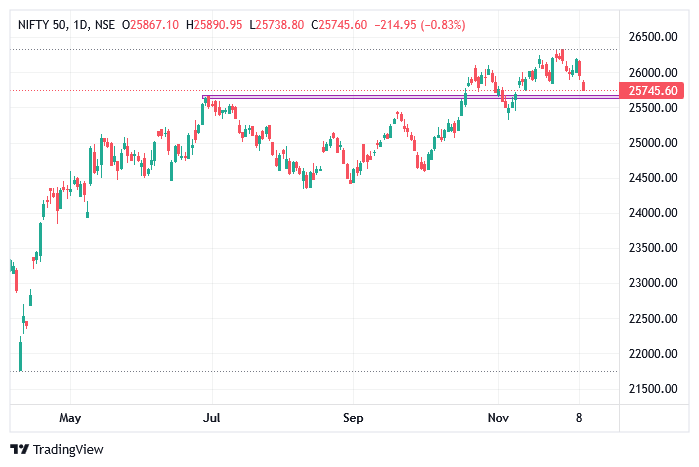The image size is (699, 467).
Task: Click the 8 date label on time axis
Action: tap(579, 417)
